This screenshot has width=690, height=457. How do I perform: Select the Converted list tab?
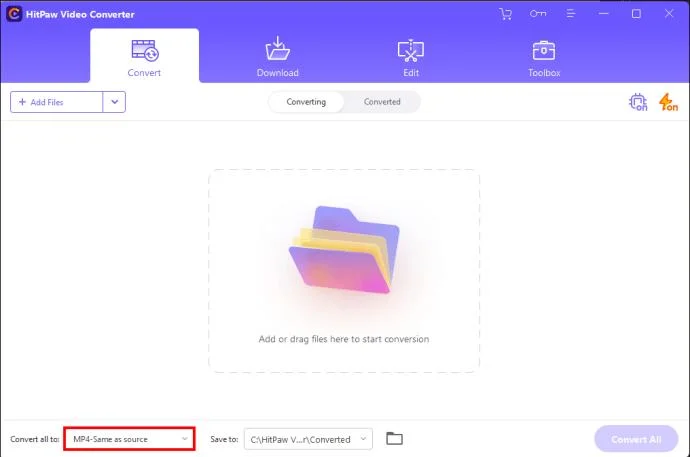coord(382,102)
